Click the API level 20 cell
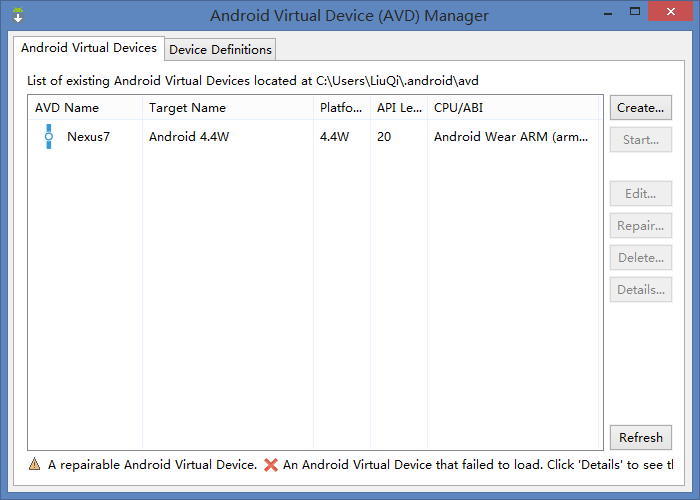This screenshot has height=500, width=700. point(384,137)
